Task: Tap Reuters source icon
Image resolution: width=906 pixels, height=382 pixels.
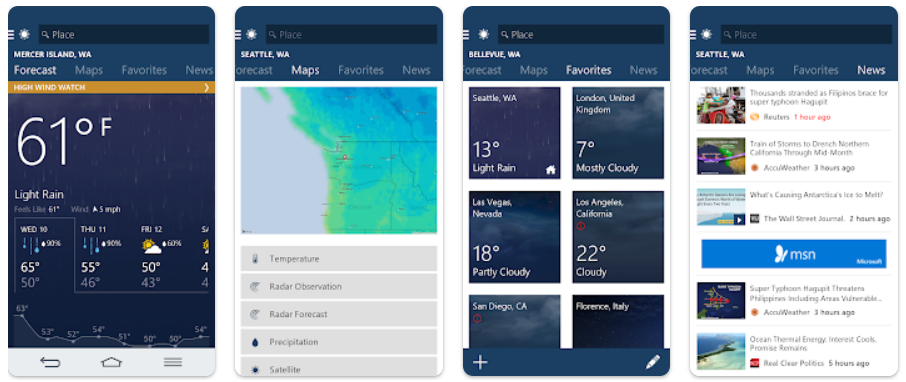Action: [755, 117]
